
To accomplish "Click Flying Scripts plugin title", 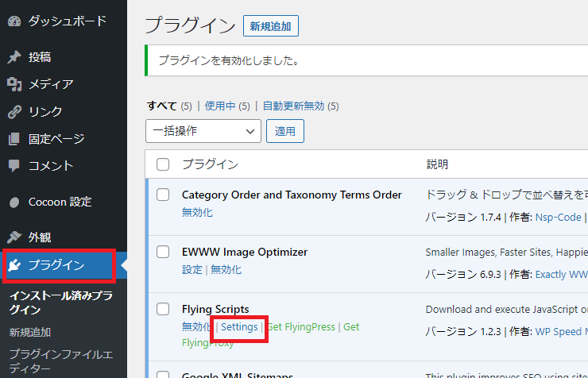I will tap(215, 310).
